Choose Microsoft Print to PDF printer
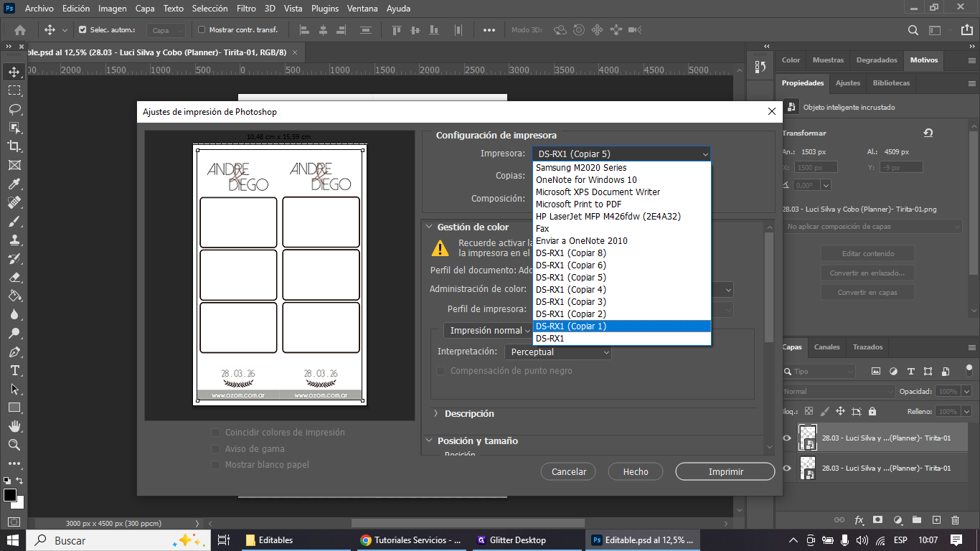 [x=622, y=204]
